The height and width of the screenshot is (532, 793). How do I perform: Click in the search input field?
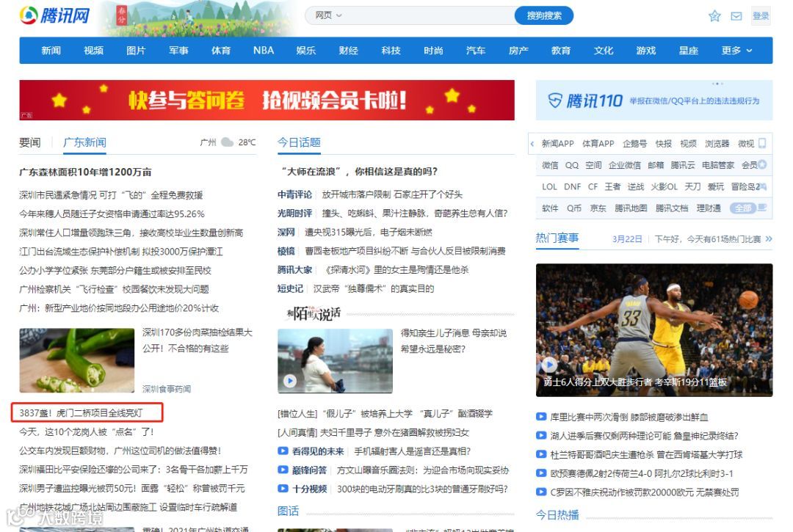(x=429, y=15)
